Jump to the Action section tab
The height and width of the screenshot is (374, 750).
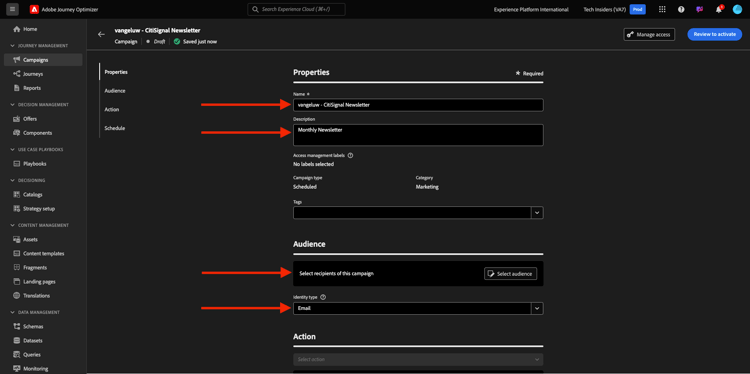(x=112, y=110)
